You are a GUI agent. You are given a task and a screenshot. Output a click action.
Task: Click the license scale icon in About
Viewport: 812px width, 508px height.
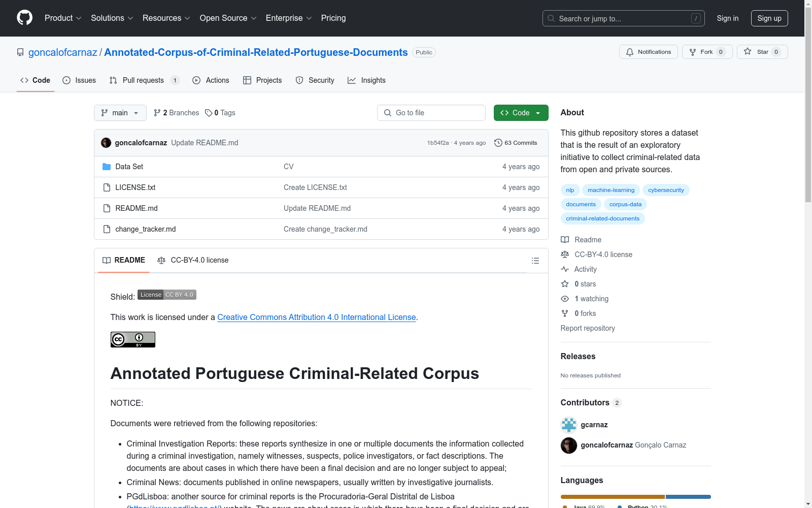coord(565,255)
